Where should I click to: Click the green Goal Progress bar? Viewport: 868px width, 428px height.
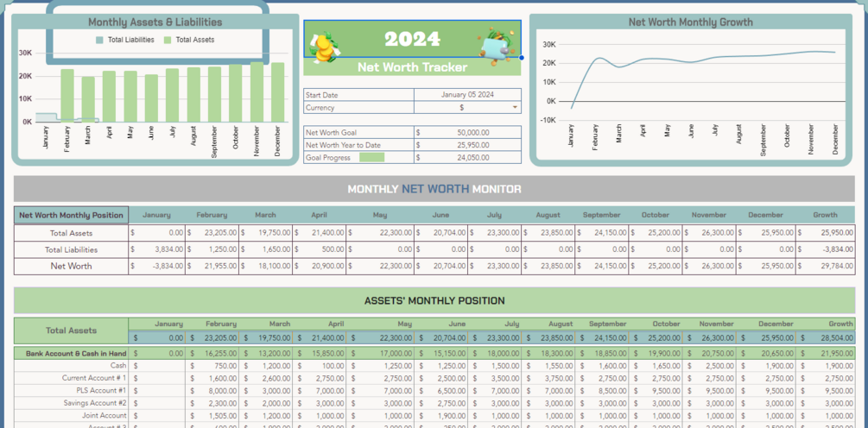pos(371,158)
